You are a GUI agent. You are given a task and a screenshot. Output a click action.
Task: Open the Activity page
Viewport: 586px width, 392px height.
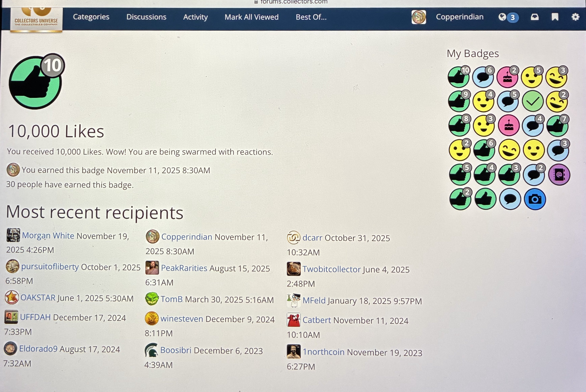(x=195, y=17)
